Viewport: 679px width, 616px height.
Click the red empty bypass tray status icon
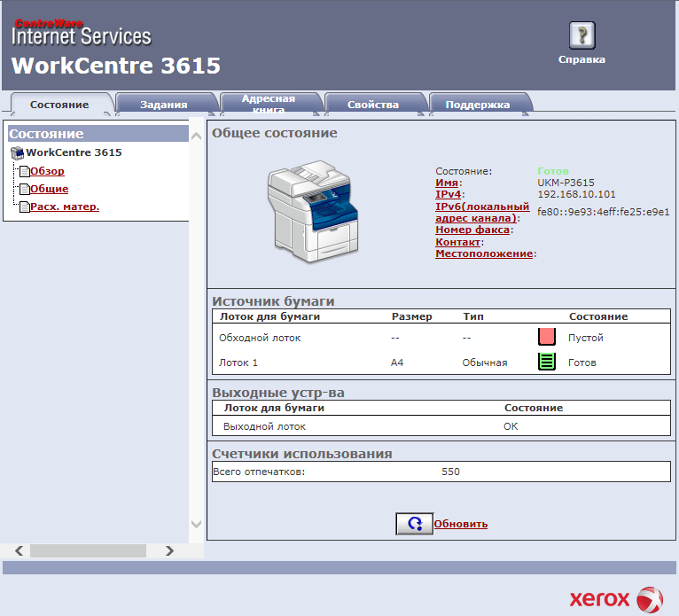coord(547,337)
